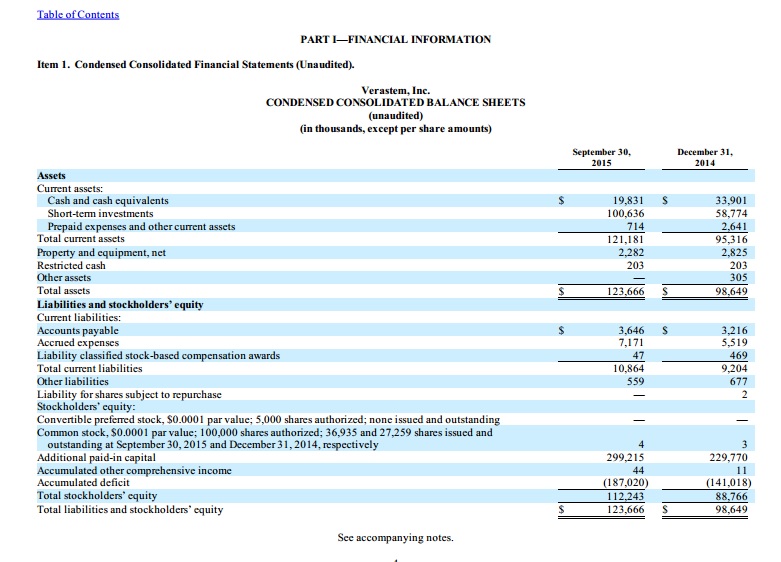Image resolution: width=781 pixels, height=562 pixels.
Task: Click '(in thousands, except per share amounts)'
Action: tap(395, 129)
